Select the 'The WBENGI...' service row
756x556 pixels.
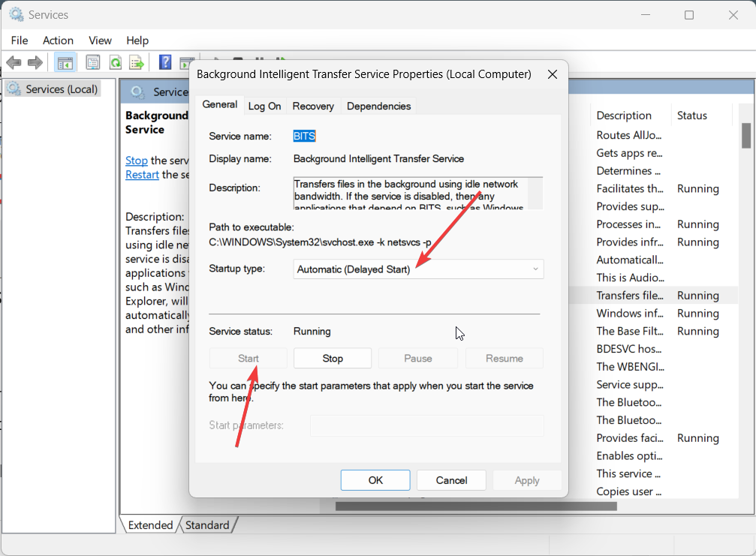click(653, 367)
